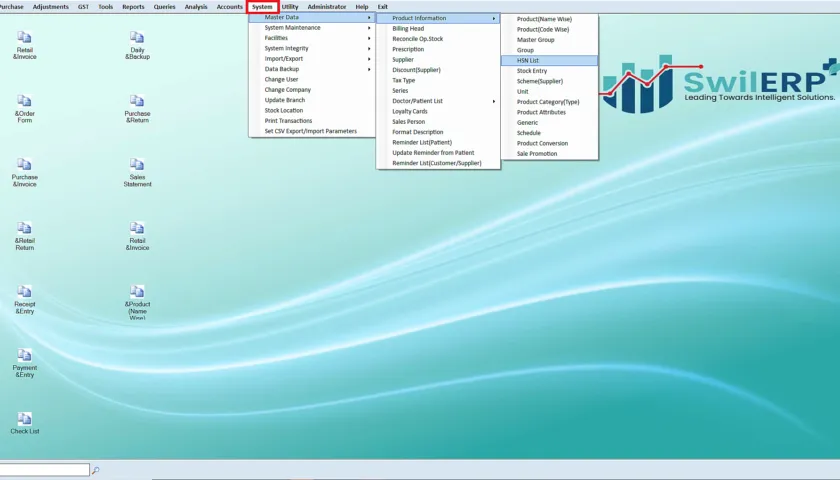Click the search input field at bottom
Image resolution: width=840 pixels, height=480 pixels.
coord(44,470)
